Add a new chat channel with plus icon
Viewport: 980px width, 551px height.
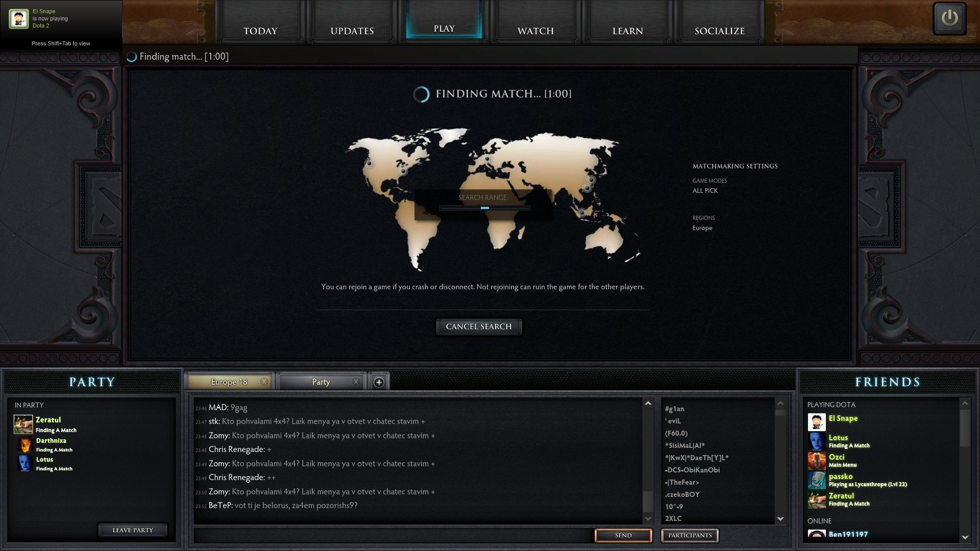pyautogui.click(x=379, y=382)
